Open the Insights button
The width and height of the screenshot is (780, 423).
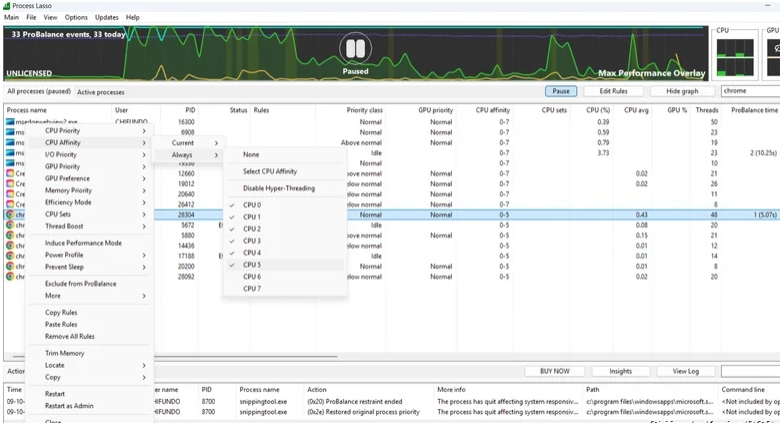click(620, 371)
